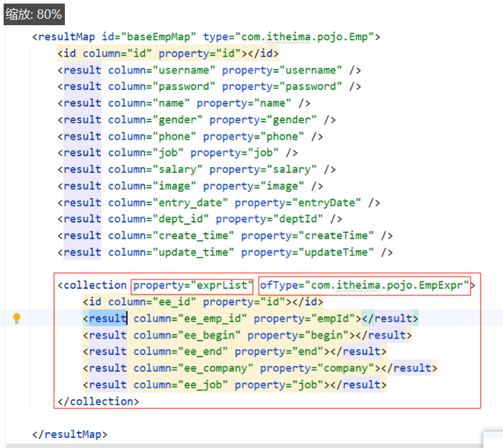Image resolution: width=503 pixels, height=448 pixels.
Task: Click the result line for ee_end
Action: click(234, 351)
